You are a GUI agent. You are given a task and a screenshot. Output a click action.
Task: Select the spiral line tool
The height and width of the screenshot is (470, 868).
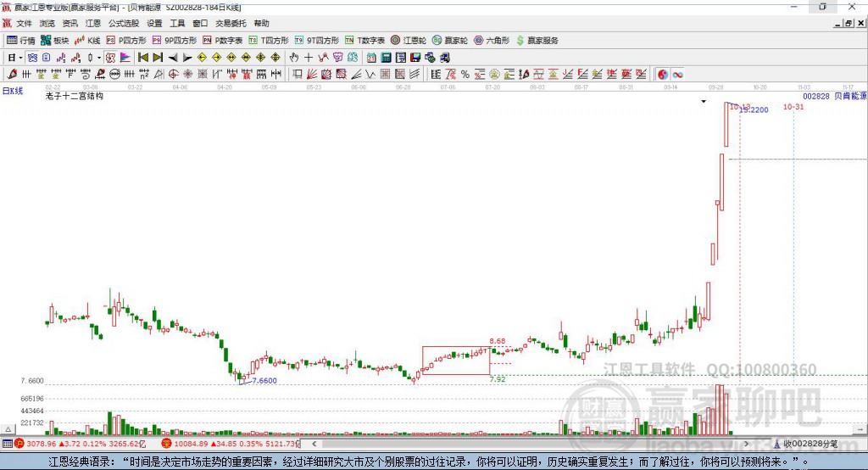pos(86,75)
